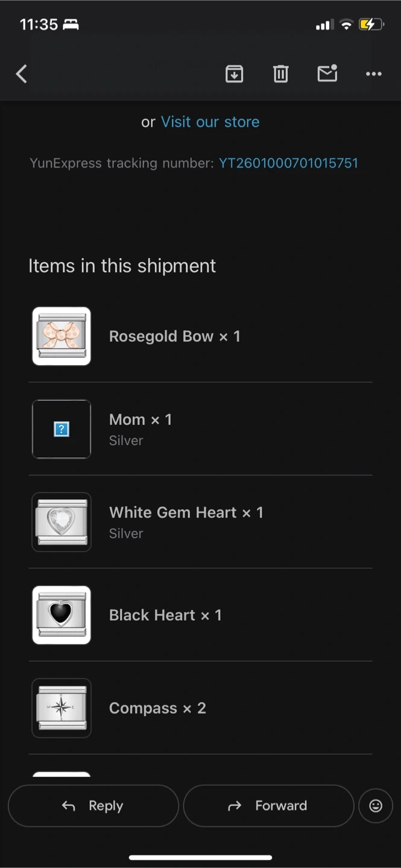This screenshot has width=401, height=868.
Task: Tap the broken Mom charm image placeholder
Action: click(x=62, y=429)
